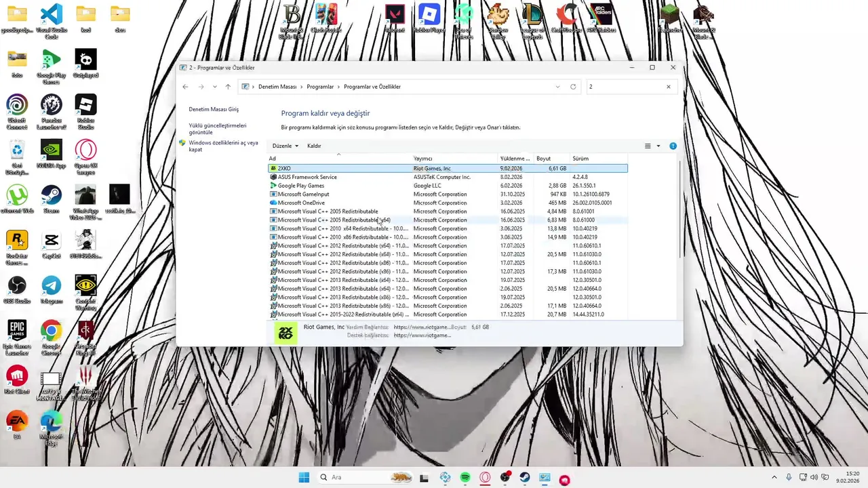Viewport: 868px width, 488px height.
Task: Expand Denetim Masası breadcrumb chevron
Action: coord(302,87)
